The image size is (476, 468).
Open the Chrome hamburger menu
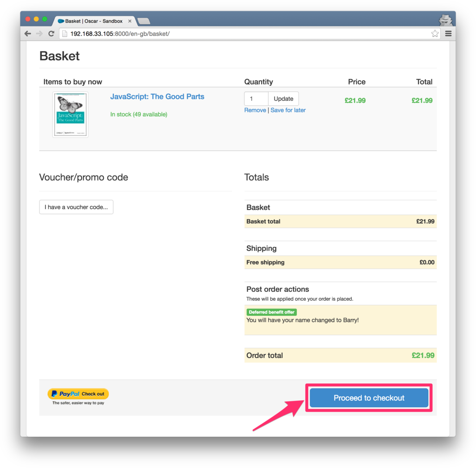point(449,33)
